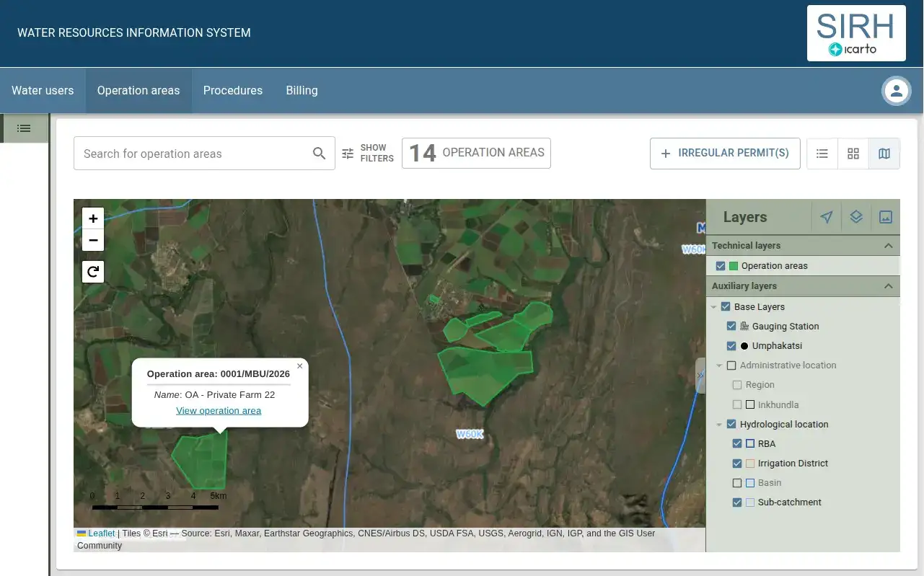
Task: Collapse the Base Layers tree node
Action: point(714,307)
